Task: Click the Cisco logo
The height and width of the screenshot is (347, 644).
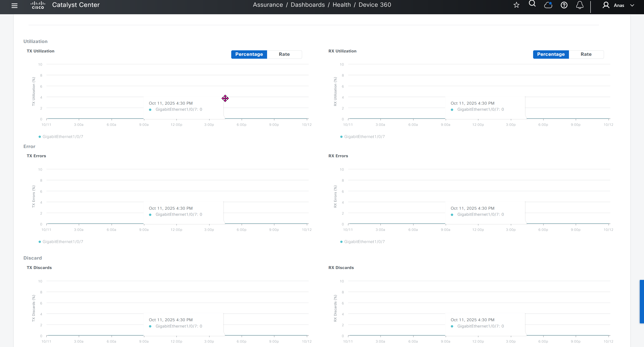Action: [x=38, y=5]
